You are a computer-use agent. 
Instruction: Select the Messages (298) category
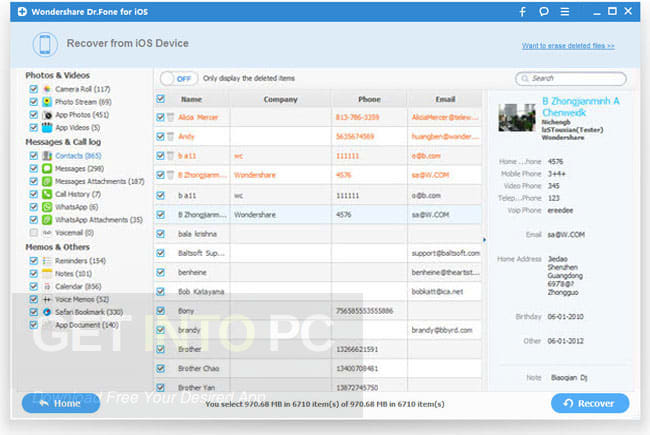(x=79, y=168)
